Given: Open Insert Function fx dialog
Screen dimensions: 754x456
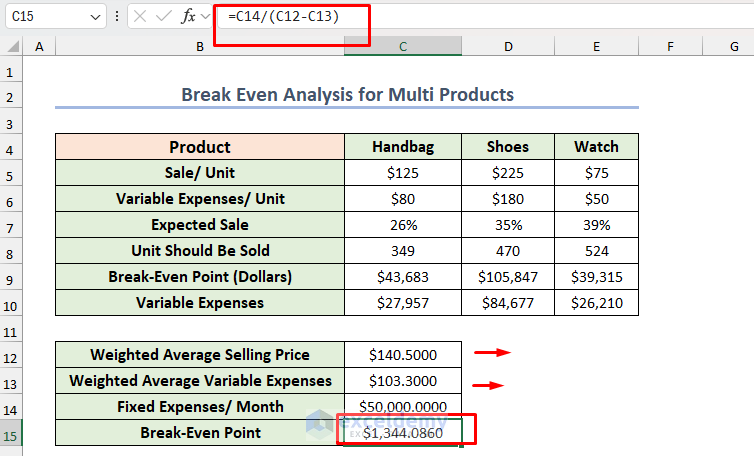Looking at the screenshot, I should click(x=188, y=17).
